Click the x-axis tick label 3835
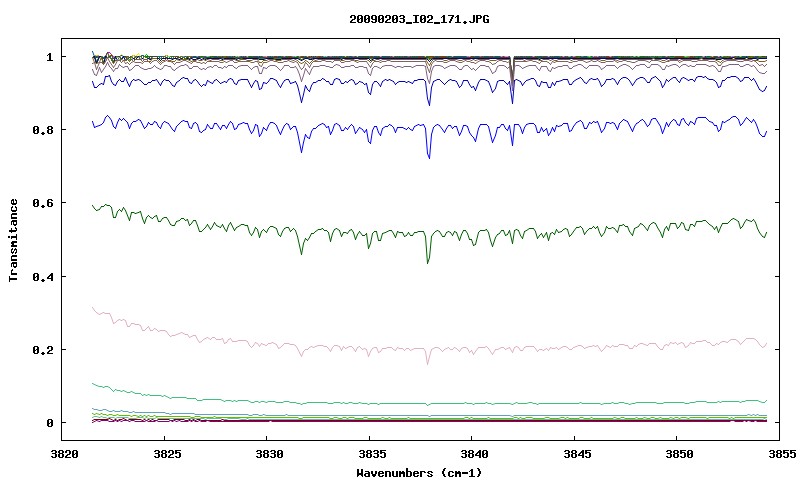Viewport: 800px width, 480px height. coord(371,454)
